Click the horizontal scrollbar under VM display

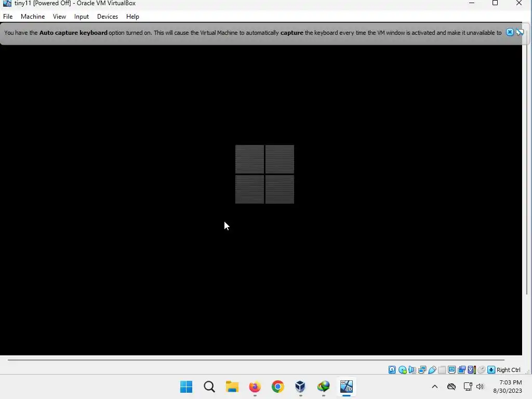click(256, 360)
